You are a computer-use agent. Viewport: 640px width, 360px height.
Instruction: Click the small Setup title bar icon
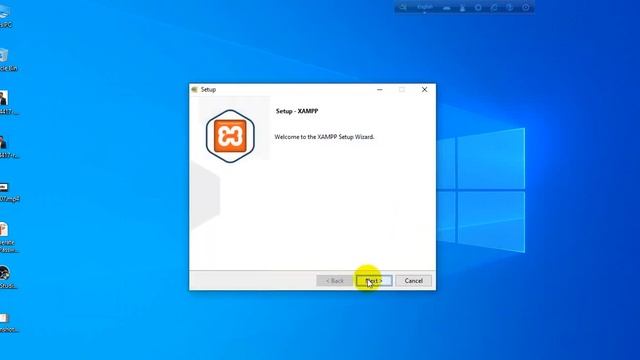point(195,89)
